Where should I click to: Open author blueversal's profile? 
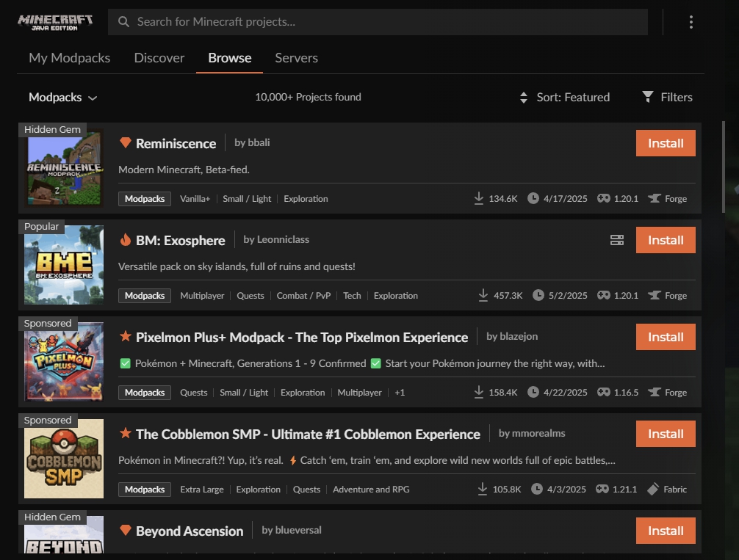point(291,531)
